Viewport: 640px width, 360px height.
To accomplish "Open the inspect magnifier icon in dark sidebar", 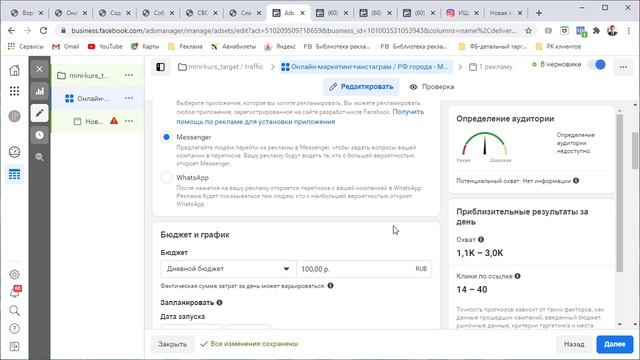I will point(40,157).
